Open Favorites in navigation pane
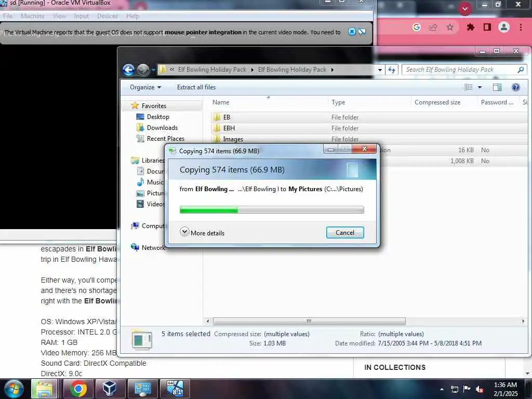 point(154,106)
